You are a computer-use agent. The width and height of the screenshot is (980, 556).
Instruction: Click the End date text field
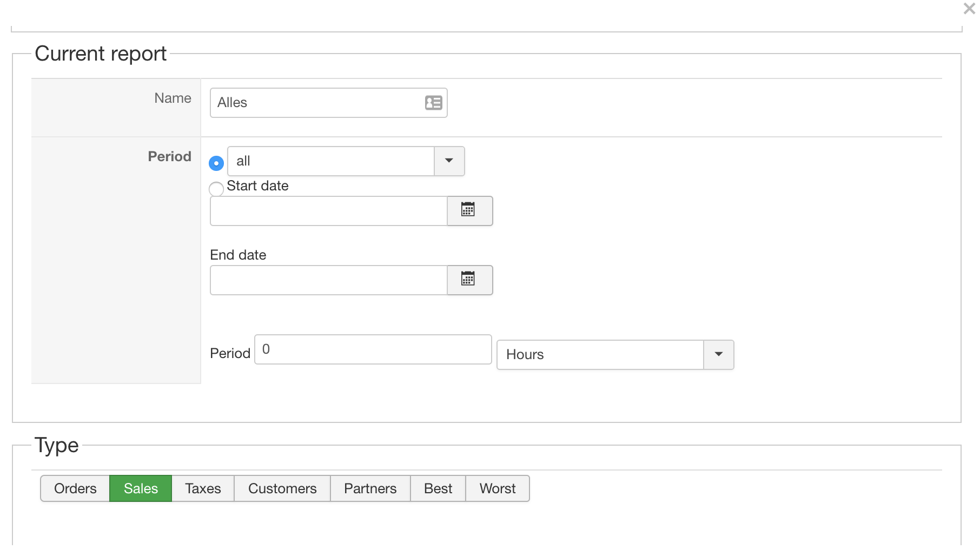[328, 280]
